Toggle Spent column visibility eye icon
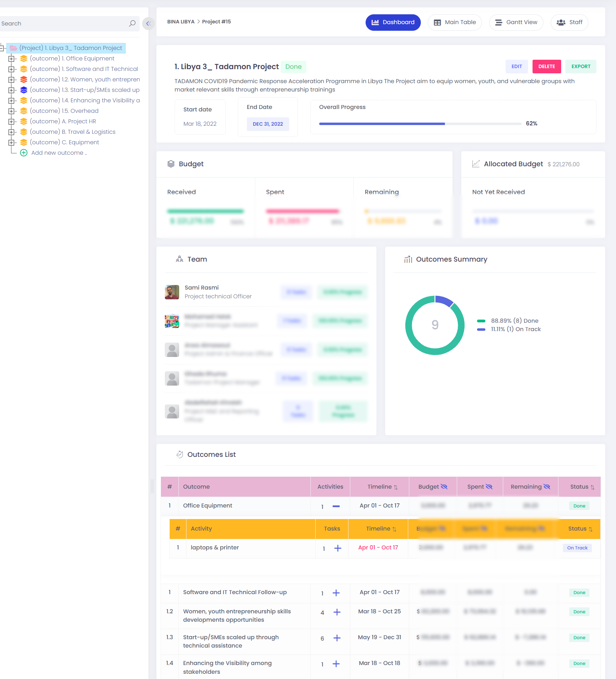The image size is (616, 679). 489,487
